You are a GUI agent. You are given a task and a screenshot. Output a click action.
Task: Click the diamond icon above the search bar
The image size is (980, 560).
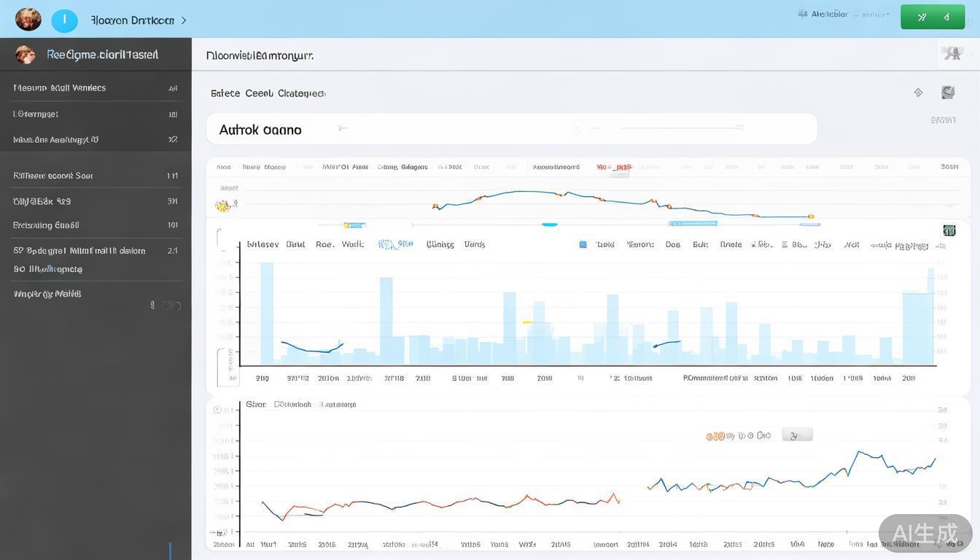click(x=918, y=93)
